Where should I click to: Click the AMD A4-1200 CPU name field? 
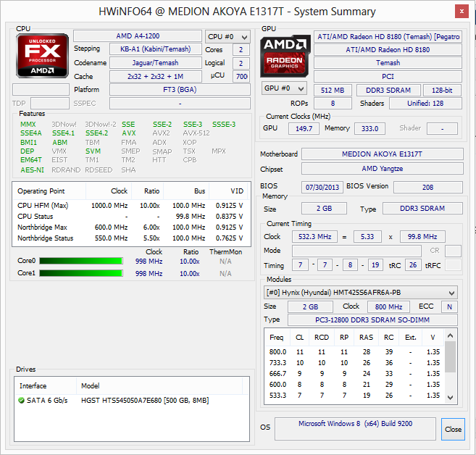(138, 36)
